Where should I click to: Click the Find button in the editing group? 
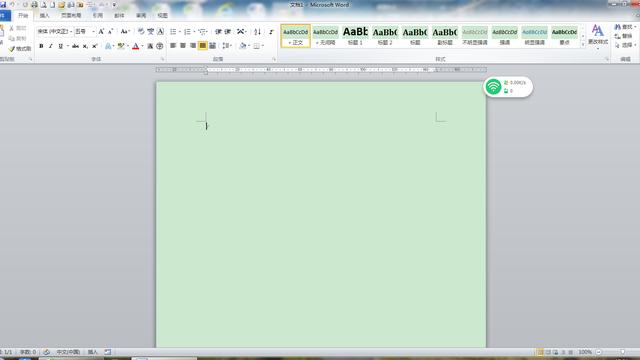tap(626, 27)
